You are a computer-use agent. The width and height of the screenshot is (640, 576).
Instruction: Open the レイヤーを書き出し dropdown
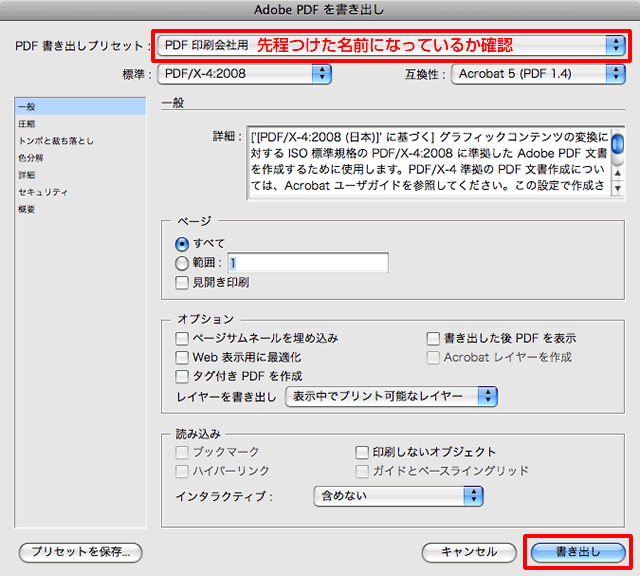coord(391,396)
